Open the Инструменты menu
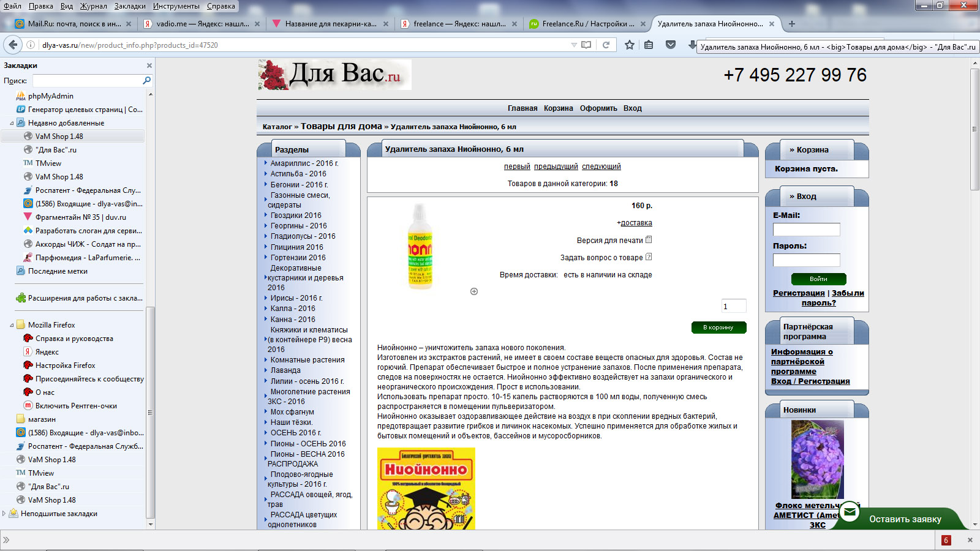Image resolution: width=980 pixels, height=551 pixels. coord(176,6)
